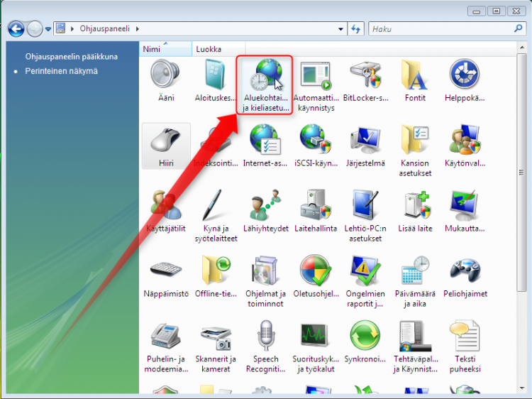Click the Ohjauspaneeli breadcrumb segment
Screen dimensions: 532x399
point(104,29)
